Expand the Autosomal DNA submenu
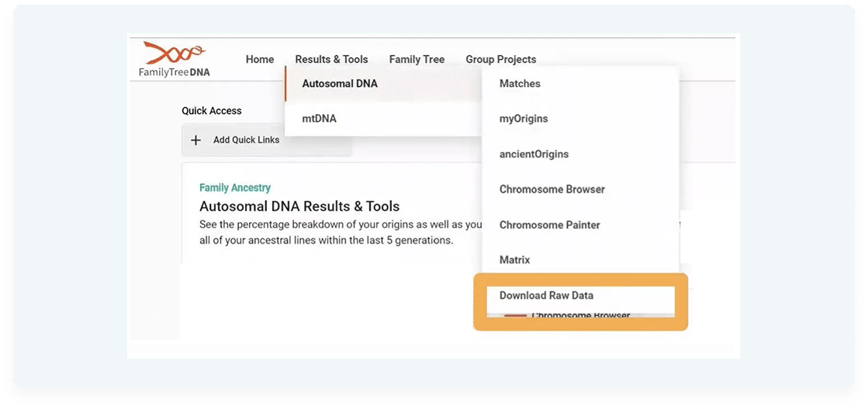Viewport: 868px width, 409px height. coord(340,84)
